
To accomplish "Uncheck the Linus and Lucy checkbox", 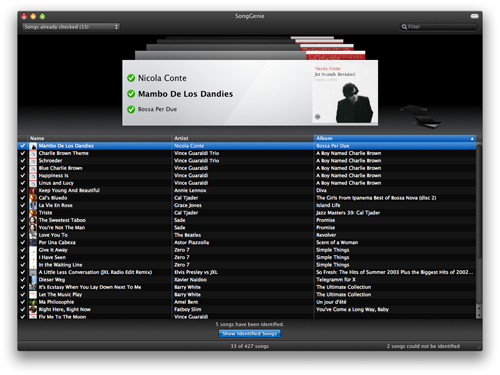I will pyautogui.click(x=23, y=183).
